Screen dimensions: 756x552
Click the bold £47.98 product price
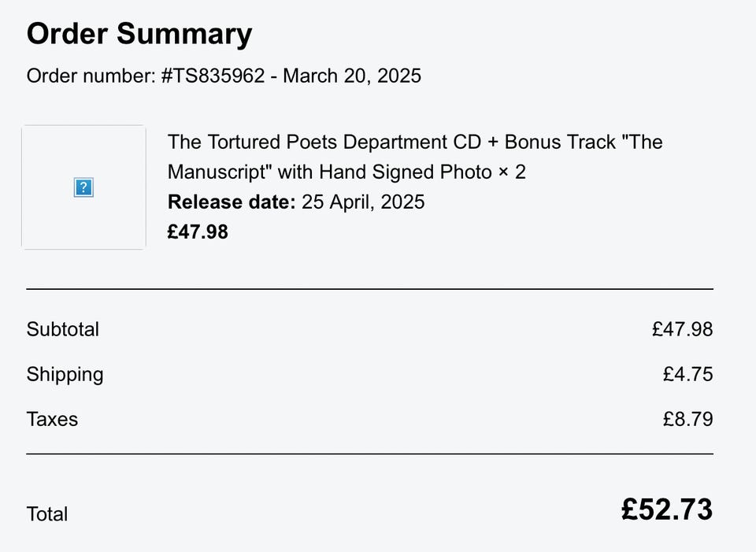[x=198, y=232]
